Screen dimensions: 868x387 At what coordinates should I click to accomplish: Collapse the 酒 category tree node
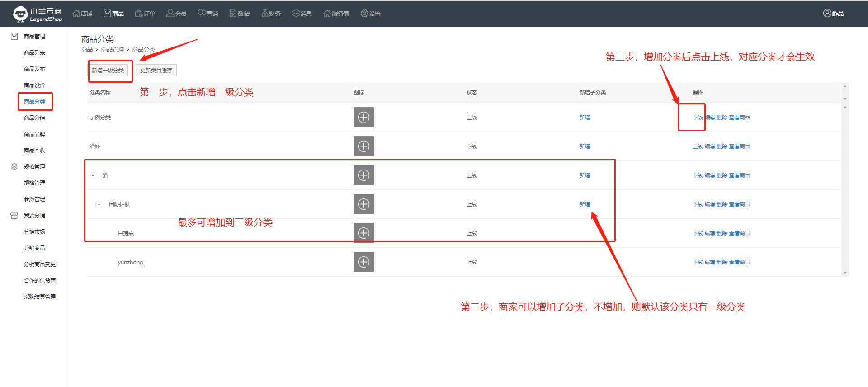[x=93, y=175]
